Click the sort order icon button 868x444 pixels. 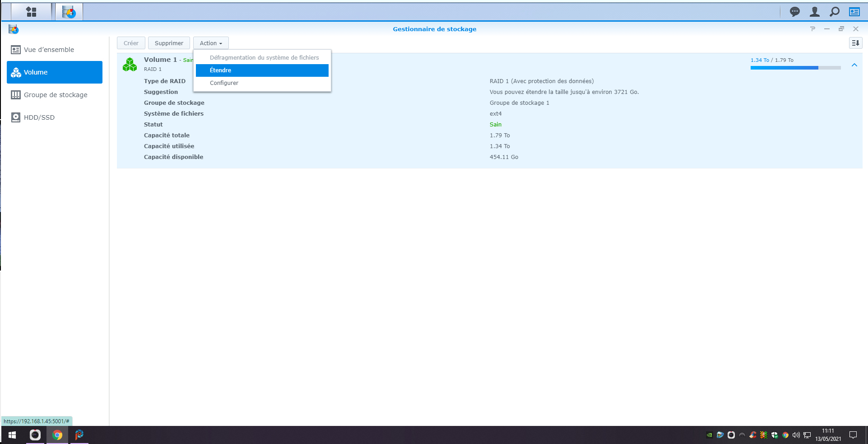pyautogui.click(x=855, y=43)
